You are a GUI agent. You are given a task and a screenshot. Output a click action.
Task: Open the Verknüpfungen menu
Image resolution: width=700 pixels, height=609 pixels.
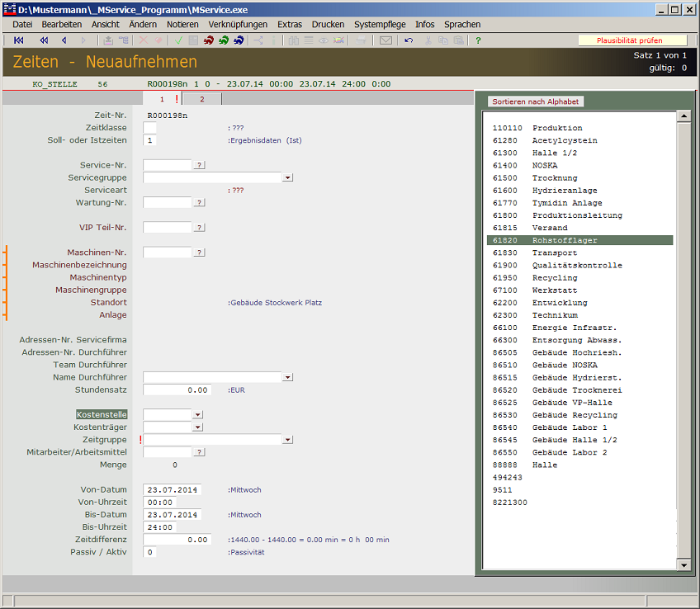coord(238,25)
